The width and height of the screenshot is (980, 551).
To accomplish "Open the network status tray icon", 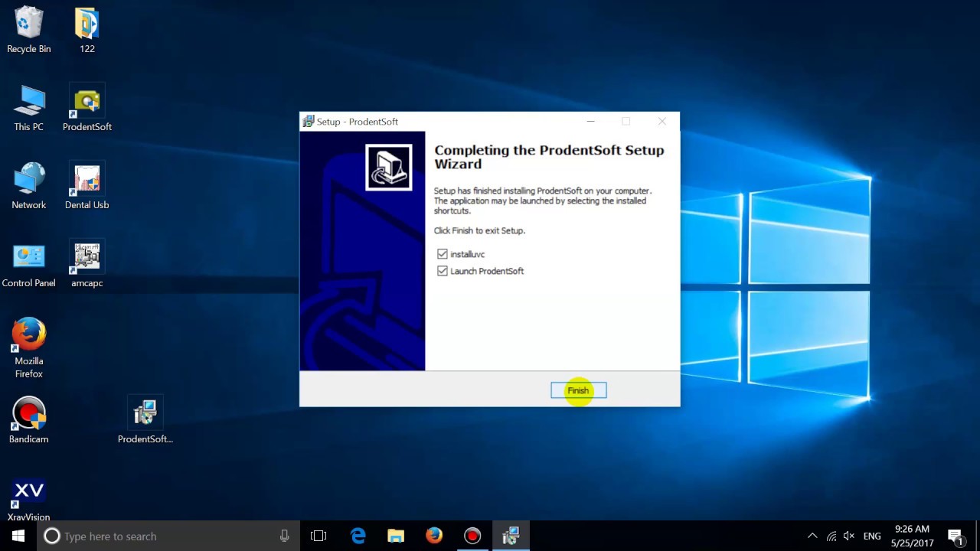I will point(831,536).
